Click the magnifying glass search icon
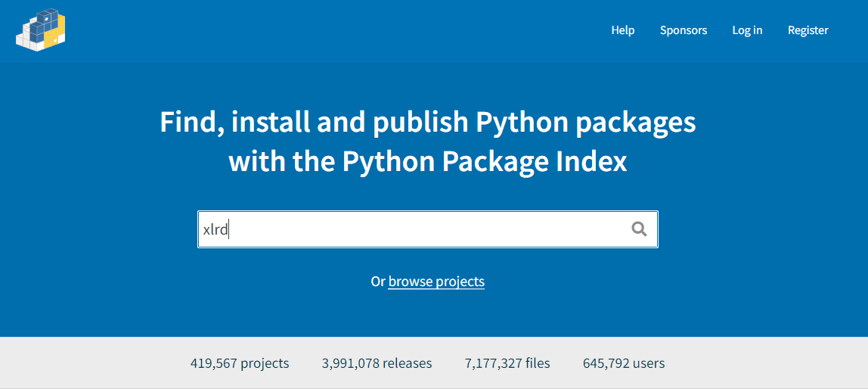Viewport: 868px width, 389px height. pyautogui.click(x=639, y=229)
